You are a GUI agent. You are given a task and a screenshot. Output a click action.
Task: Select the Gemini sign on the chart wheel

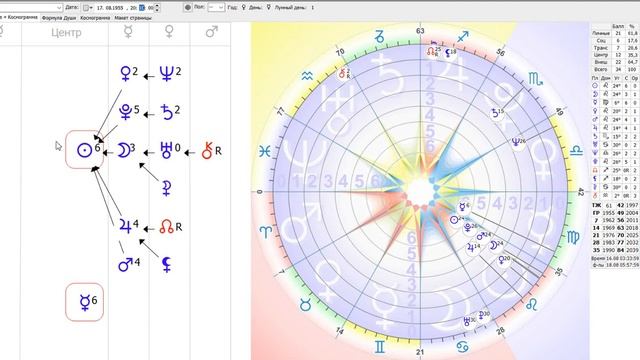[x=380, y=347]
